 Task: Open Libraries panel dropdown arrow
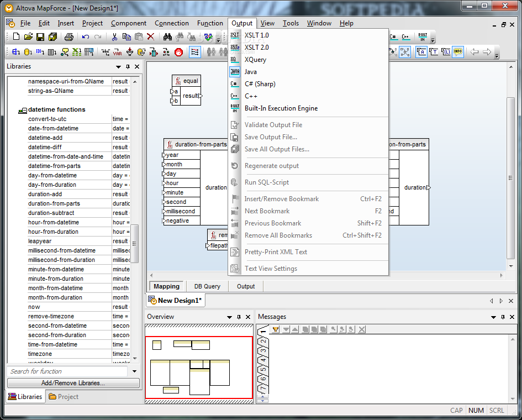[x=118, y=67]
